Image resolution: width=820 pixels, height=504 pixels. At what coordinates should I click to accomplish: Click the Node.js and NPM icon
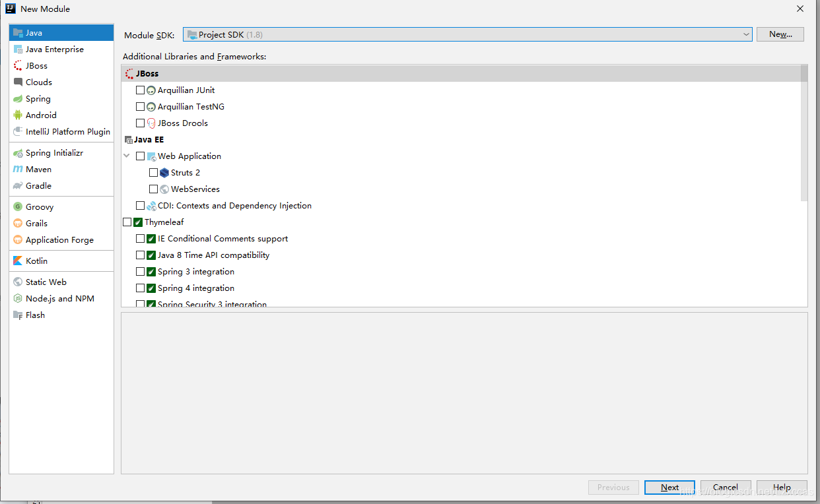(x=18, y=298)
